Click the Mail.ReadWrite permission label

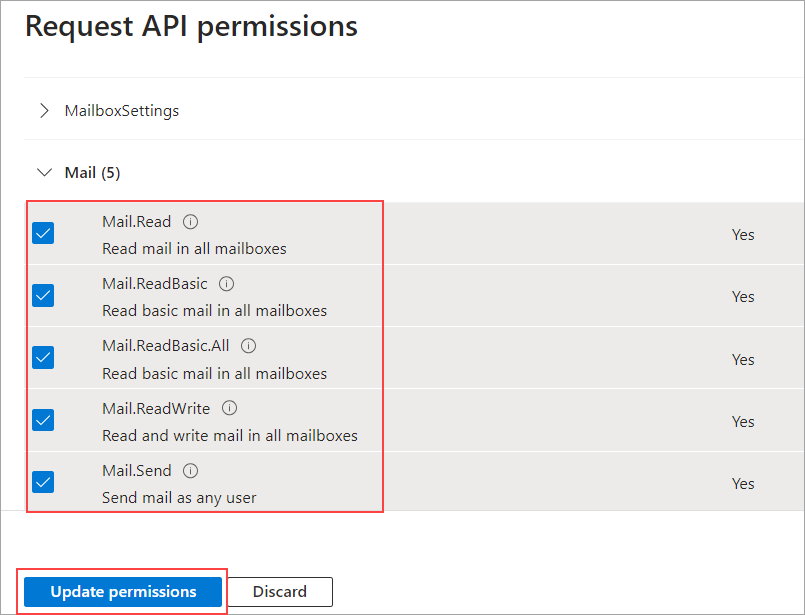tap(156, 408)
